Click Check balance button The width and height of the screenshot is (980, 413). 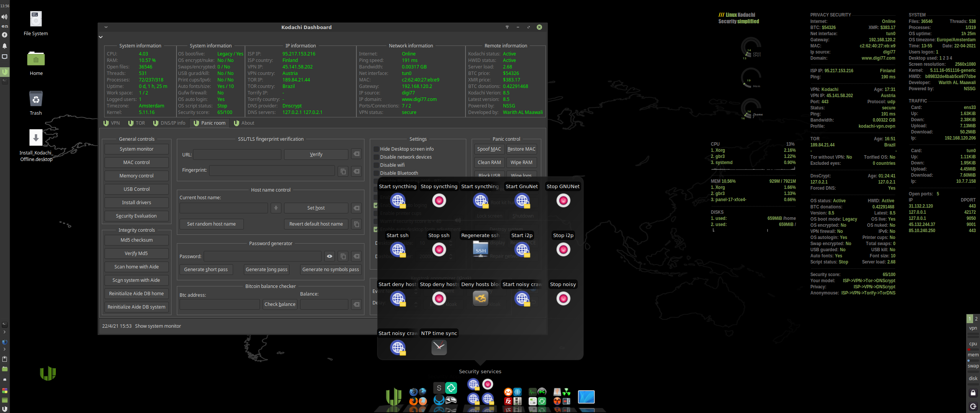pos(280,304)
